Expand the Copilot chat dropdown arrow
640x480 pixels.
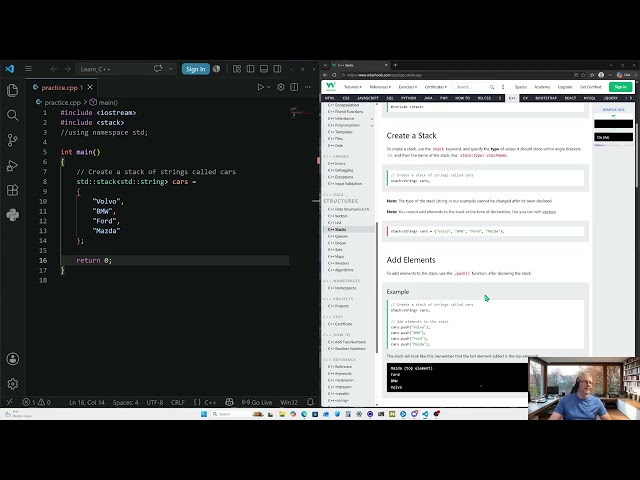click(171, 69)
